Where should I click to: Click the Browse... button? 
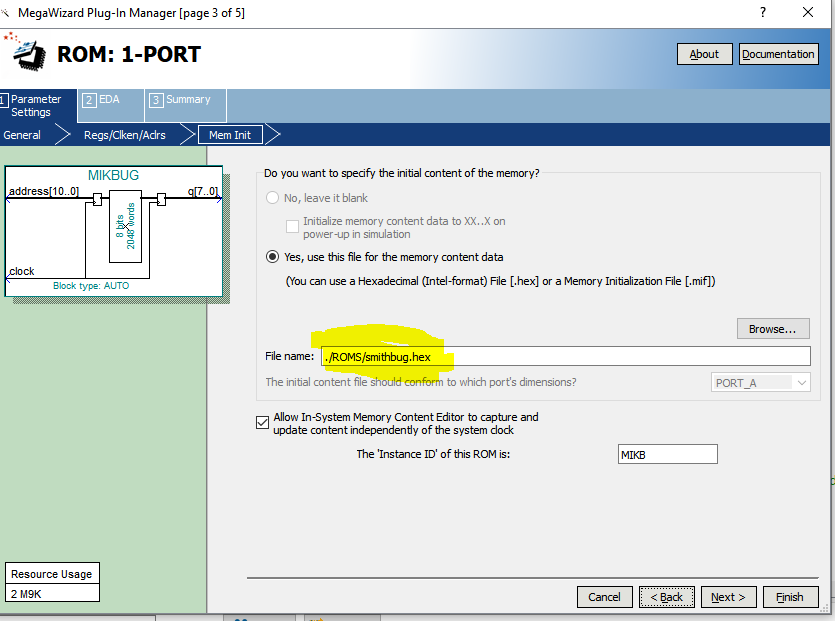[x=772, y=328]
